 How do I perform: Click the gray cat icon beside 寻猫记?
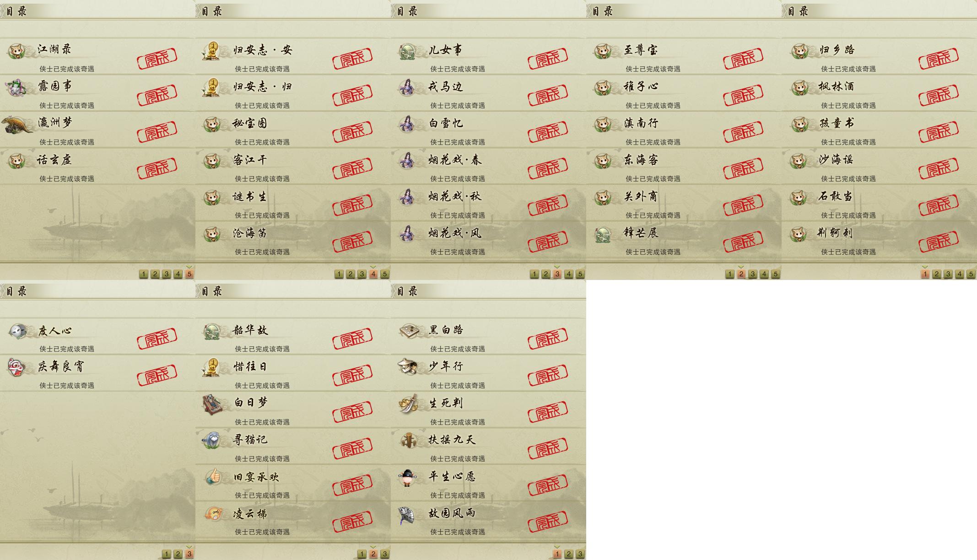(212, 441)
